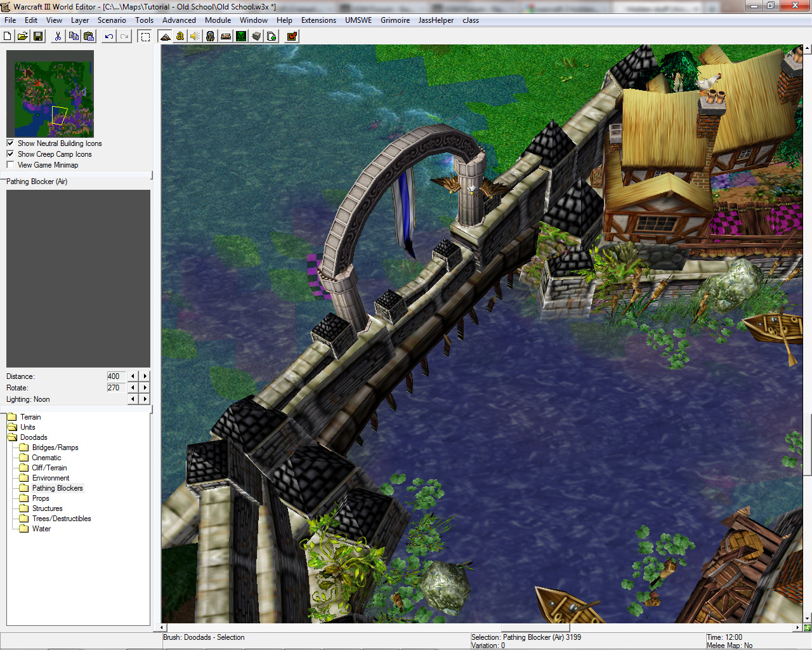The image size is (812, 650).
Task: Open the Environment doodad category
Action: coord(51,478)
